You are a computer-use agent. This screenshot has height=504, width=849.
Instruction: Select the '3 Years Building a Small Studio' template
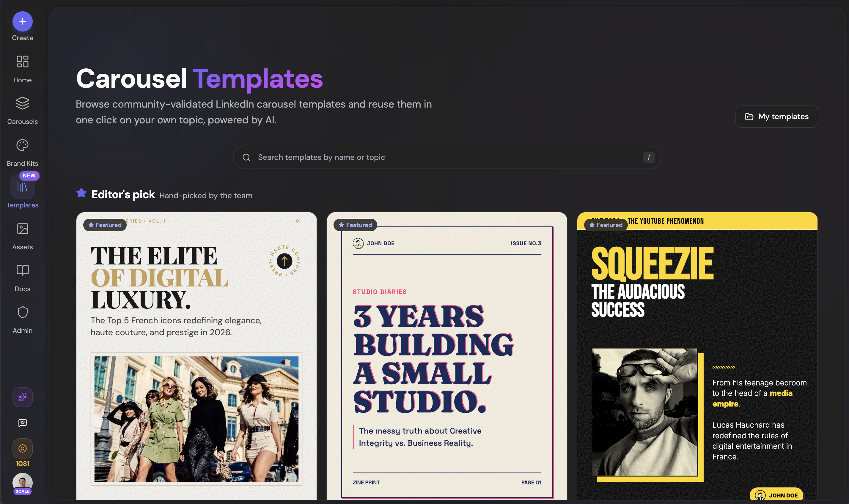coord(447,357)
